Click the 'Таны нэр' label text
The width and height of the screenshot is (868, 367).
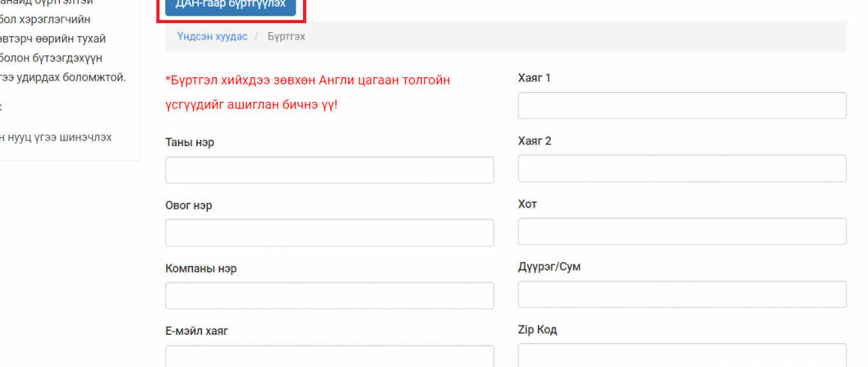point(190,142)
